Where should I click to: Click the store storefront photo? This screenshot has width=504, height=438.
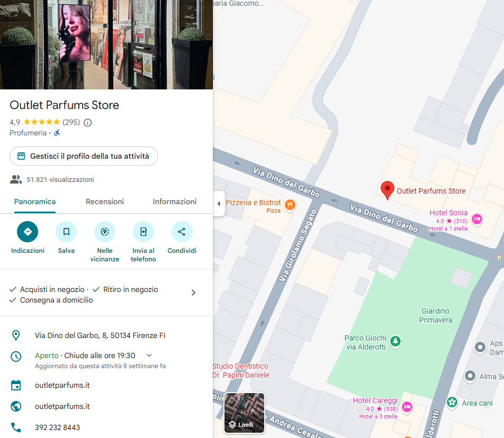pyautogui.click(x=106, y=44)
